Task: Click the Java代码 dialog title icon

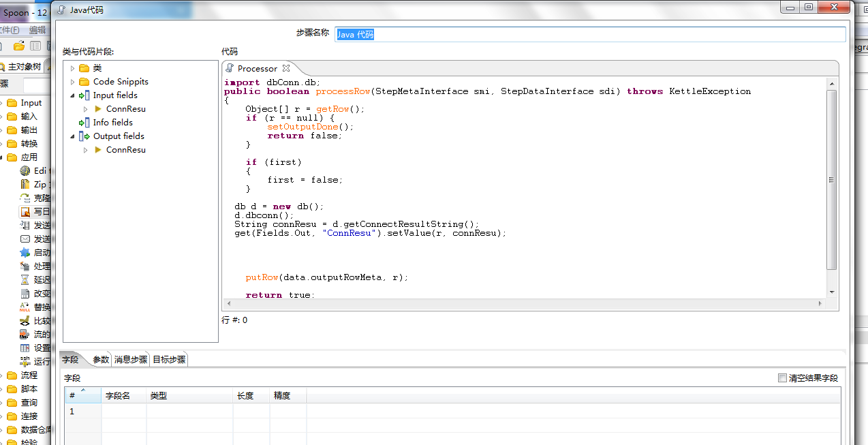Action: point(62,10)
